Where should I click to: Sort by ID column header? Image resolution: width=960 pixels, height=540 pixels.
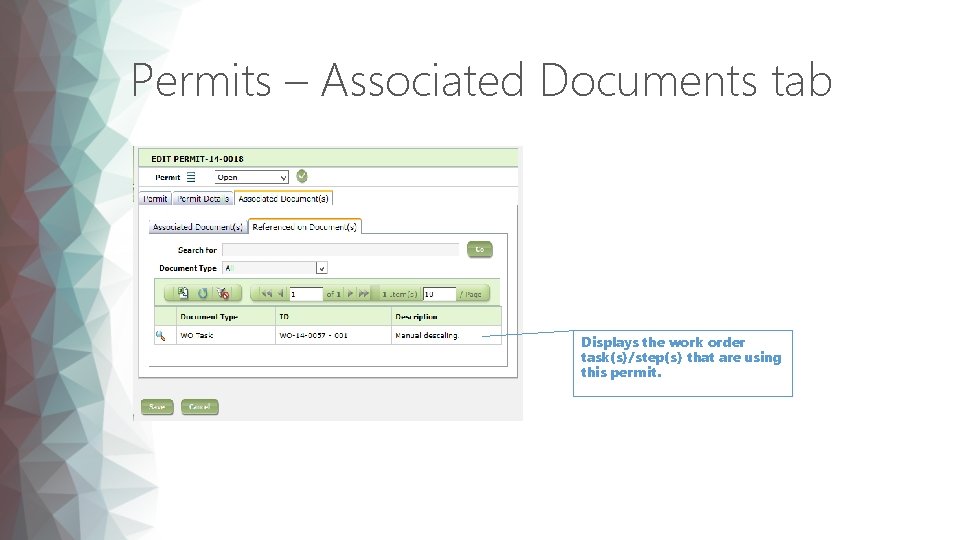[x=333, y=317]
